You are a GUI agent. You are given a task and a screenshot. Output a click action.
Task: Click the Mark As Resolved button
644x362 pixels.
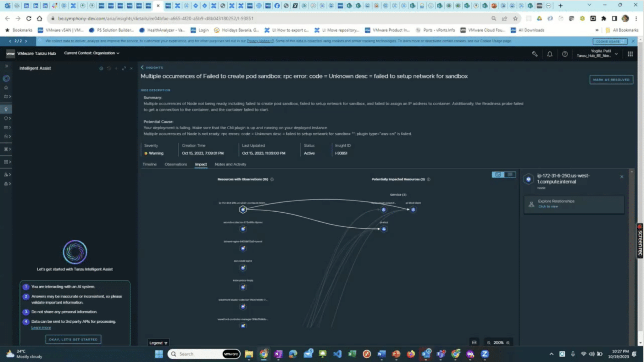click(611, 80)
